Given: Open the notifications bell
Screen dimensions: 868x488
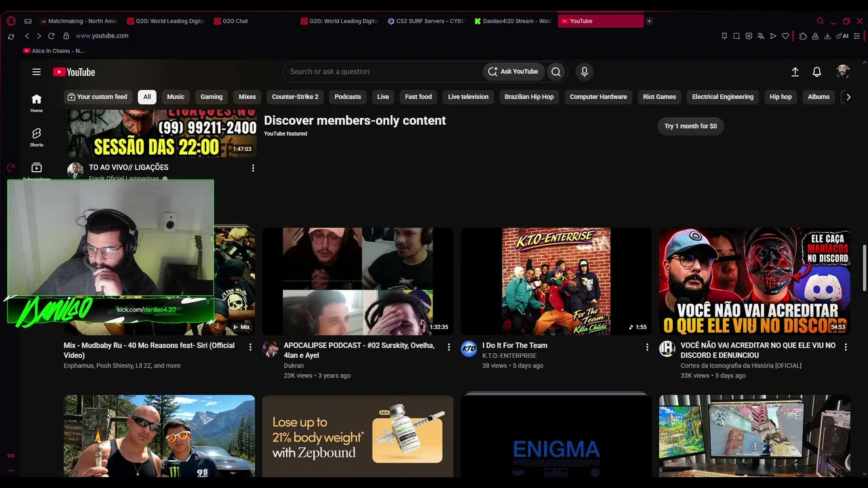Looking at the screenshot, I should coord(817,72).
